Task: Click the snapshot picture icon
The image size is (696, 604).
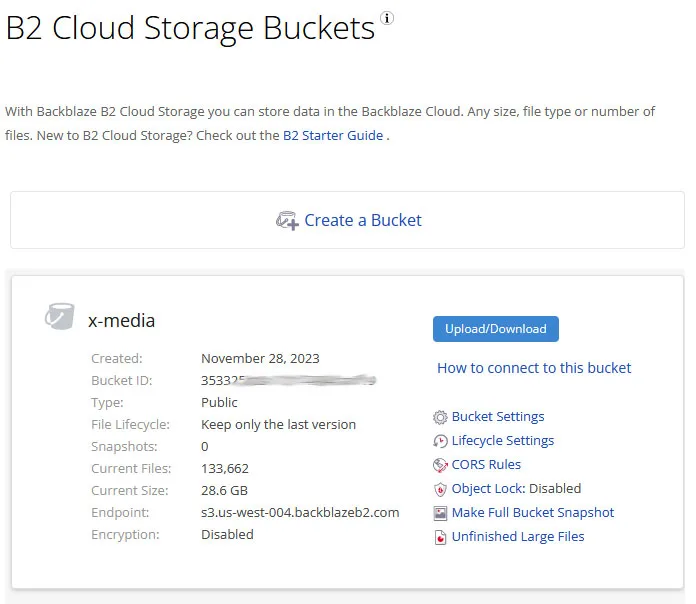Action: 440,513
